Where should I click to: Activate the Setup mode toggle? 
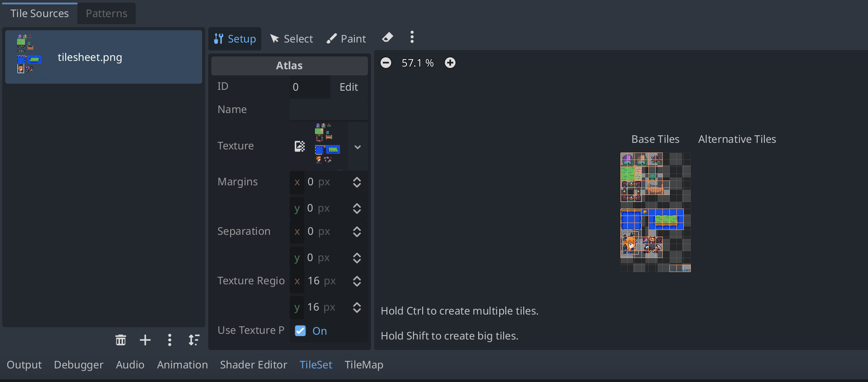click(x=235, y=39)
